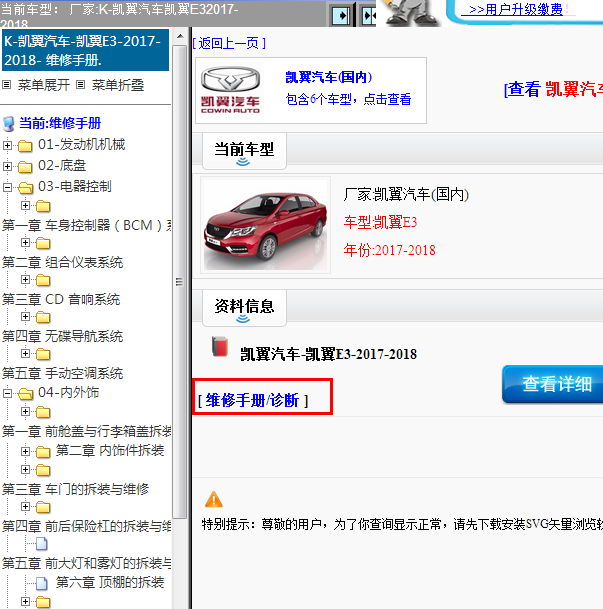Select 第五章 手动空调系统 tree item
The height and width of the screenshot is (609, 603).
tap(63, 374)
